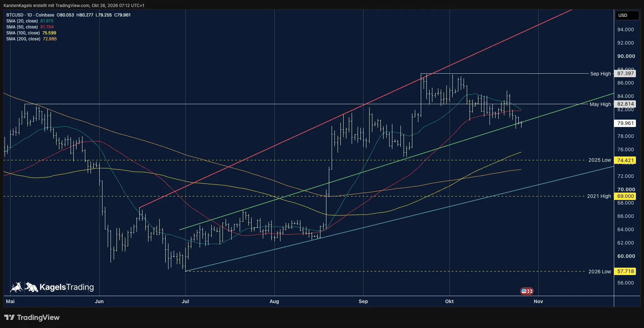Click the 'Okt' month label on time axis
Image resolution: width=644 pixels, height=328 pixels.
(449, 301)
